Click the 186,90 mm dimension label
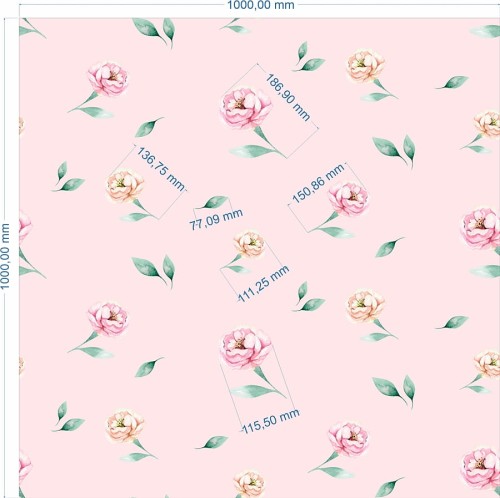Screen dimensions: 500x498 [288, 97]
